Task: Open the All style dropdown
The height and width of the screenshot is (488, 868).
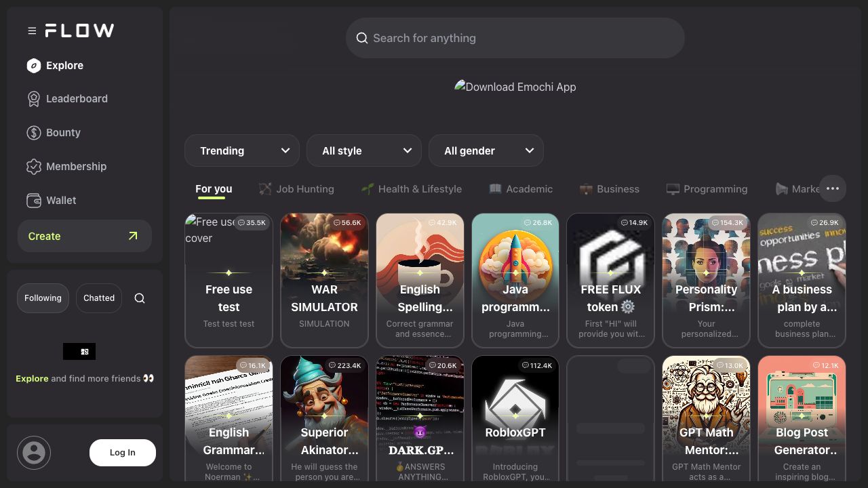Action: 364,150
